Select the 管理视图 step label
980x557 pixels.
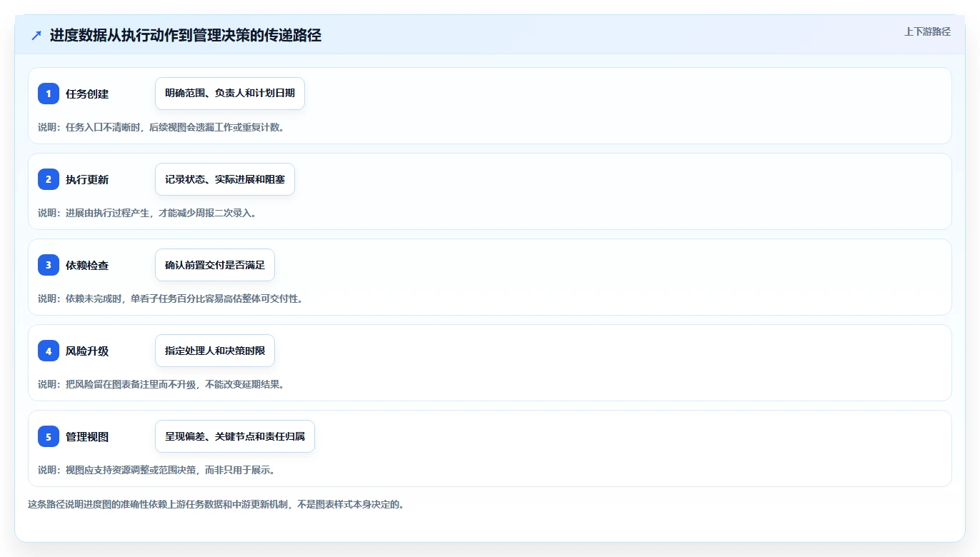(x=87, y=436)
